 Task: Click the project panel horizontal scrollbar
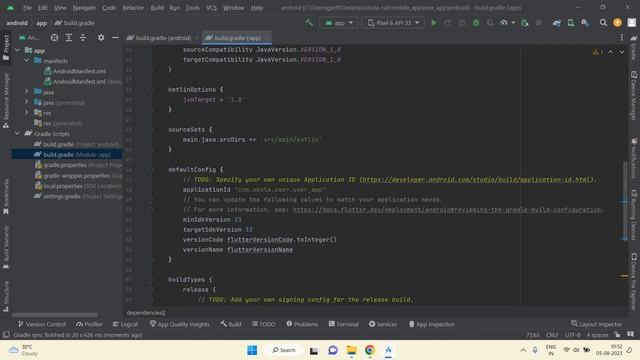(55, 315)
